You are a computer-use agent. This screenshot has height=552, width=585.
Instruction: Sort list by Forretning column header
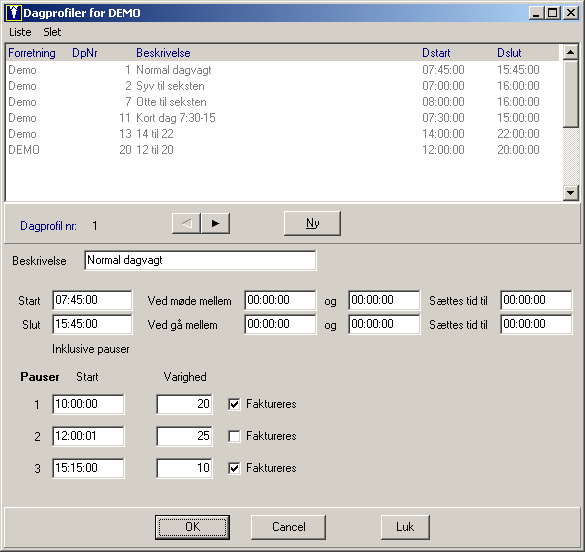click(x=32, y=53)
